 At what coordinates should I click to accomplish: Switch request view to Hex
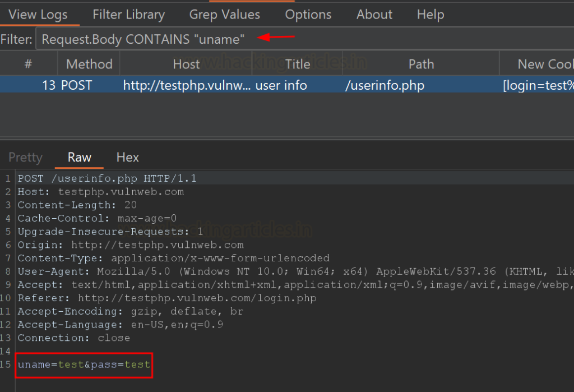[128, 158]
